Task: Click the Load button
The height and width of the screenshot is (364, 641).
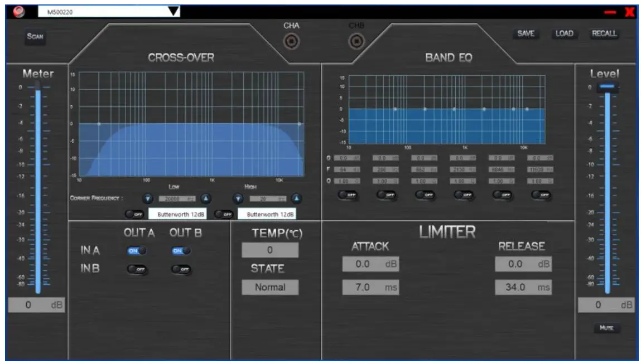Action: (x=565, y=33)
